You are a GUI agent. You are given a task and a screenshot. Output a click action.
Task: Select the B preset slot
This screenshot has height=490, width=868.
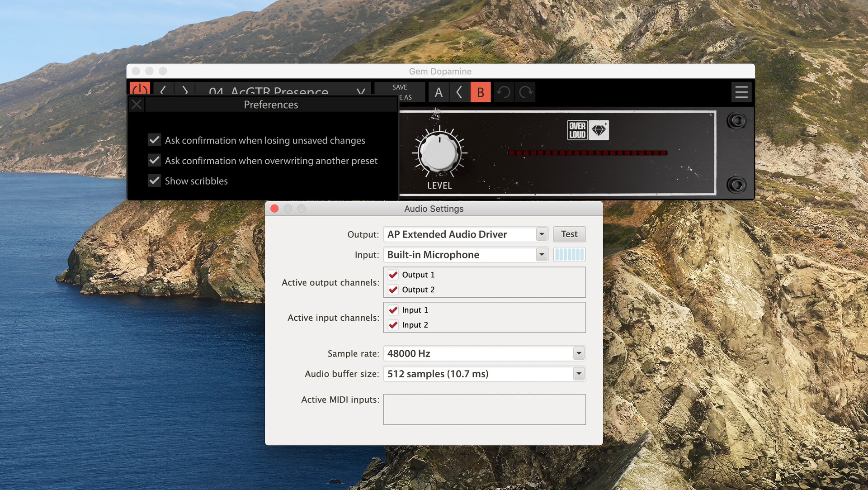(481, 92)
